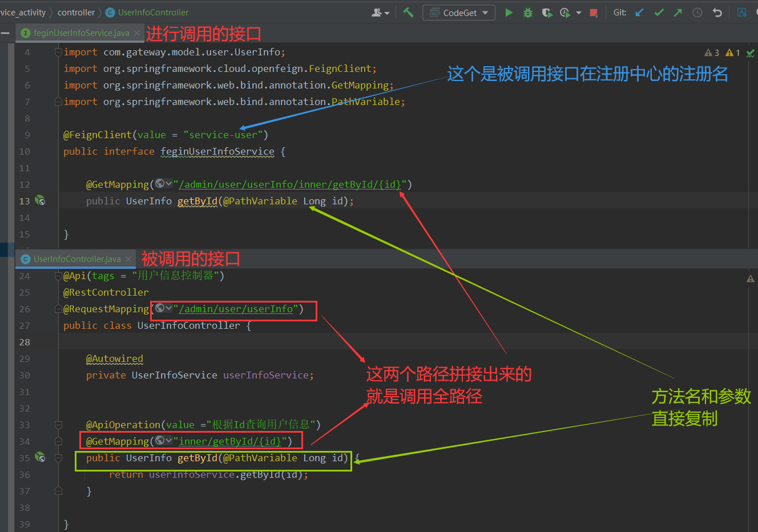Click the @FeignClient annotation on line 9
The image size is (758, 532).
(x=98, y=135)
